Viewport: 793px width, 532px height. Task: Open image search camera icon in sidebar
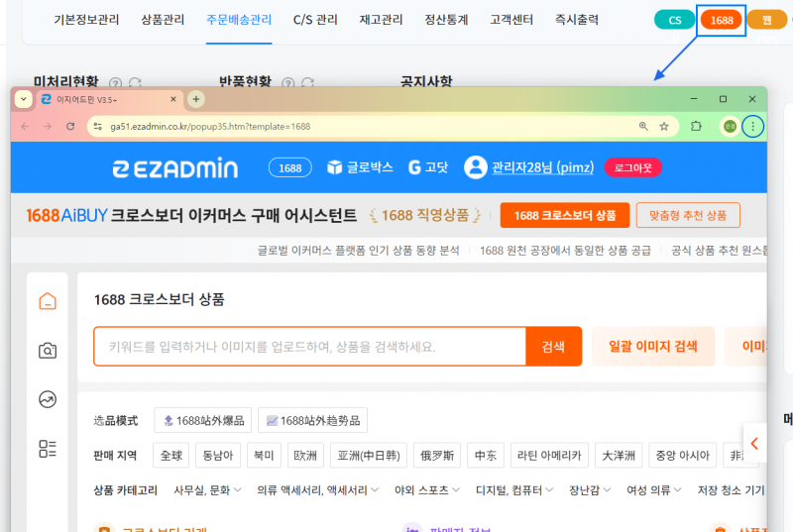tap(47, 351)
